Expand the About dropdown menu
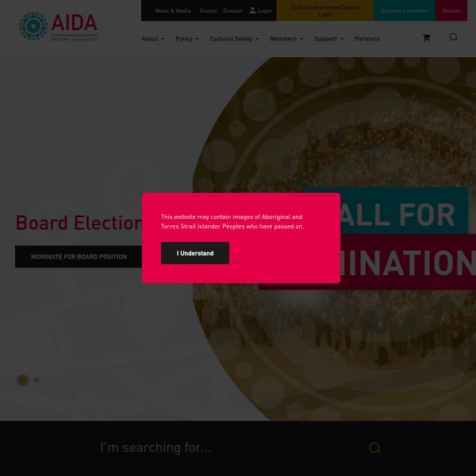The width and height of the screenshot is (476, 476). click(x=152, y=39)
